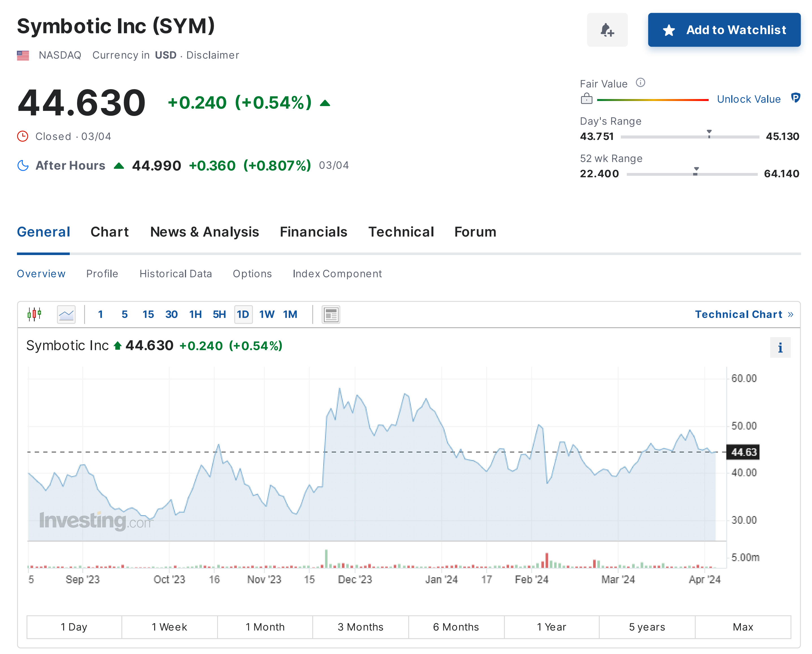Image resolution: width=812 pixels, height=654 pixels.
Task: Open the Historical Data sub-tab
Action: point(176,273)
